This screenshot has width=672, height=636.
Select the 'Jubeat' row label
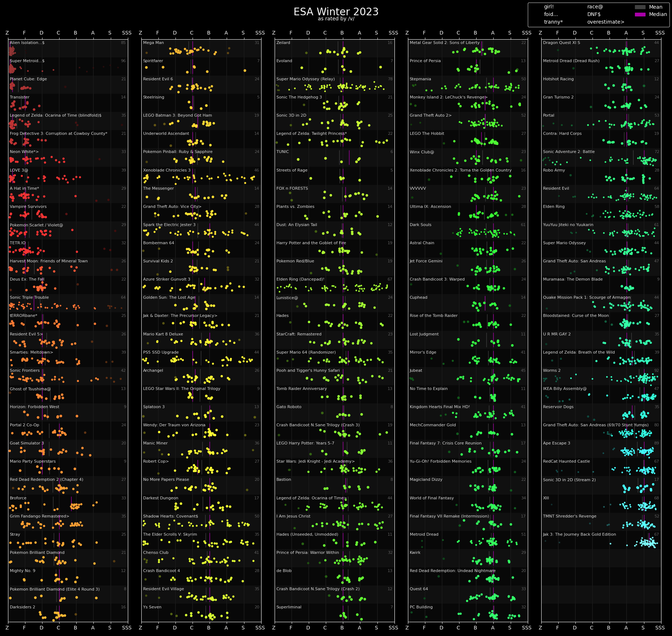click(416, 371)
